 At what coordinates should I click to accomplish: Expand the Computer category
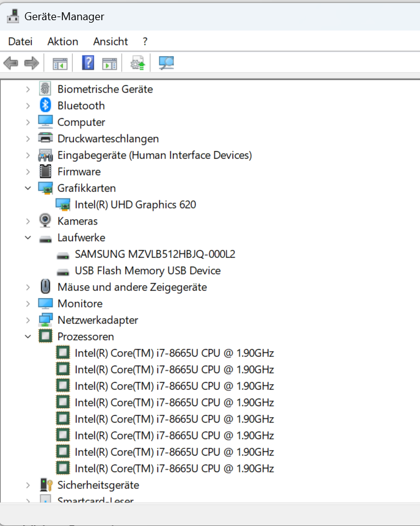(28, 122)
